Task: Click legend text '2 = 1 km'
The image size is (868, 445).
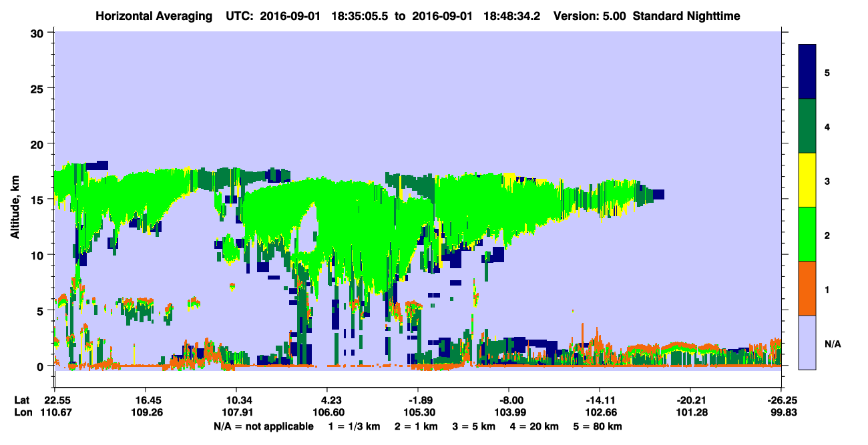Action: pos(416,426)
